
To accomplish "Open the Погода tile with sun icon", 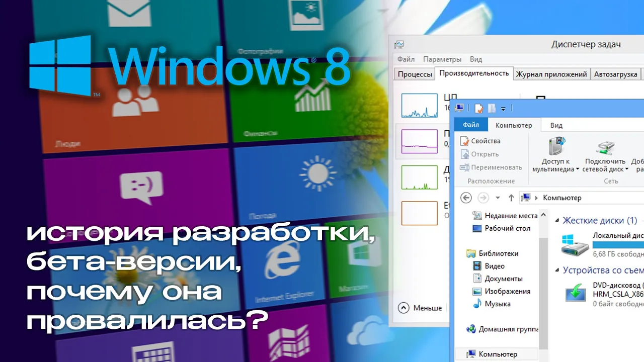I will click(x=311, y=180).
